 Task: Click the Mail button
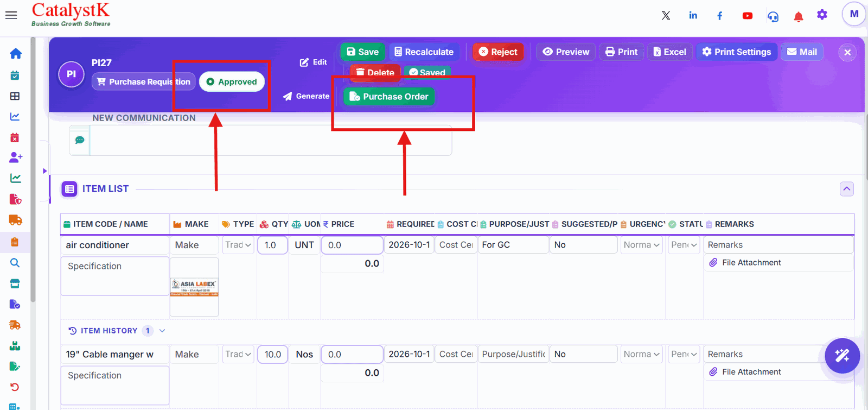(802, 52)
